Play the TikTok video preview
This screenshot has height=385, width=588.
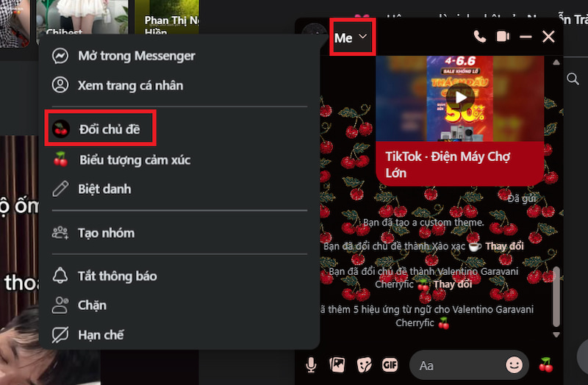click(461, 98)
